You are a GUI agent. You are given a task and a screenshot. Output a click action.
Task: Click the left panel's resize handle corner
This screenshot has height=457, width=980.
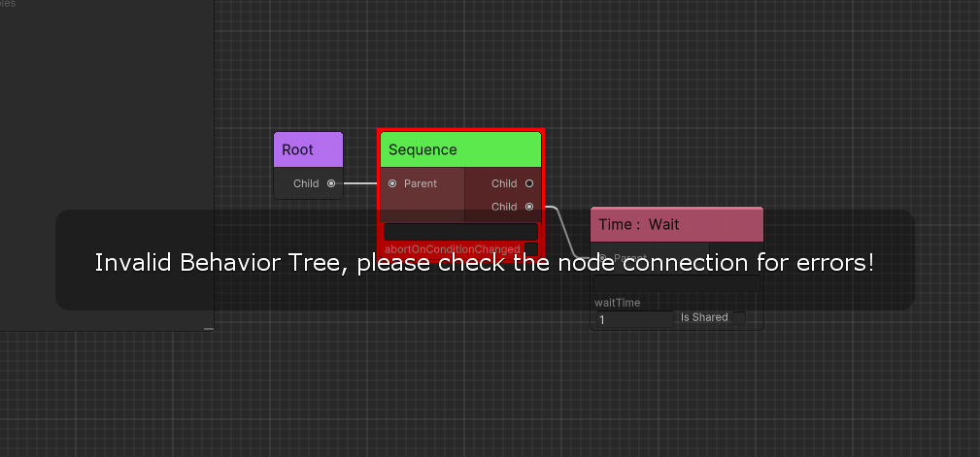pyautogui.click(x=209, y=328)
